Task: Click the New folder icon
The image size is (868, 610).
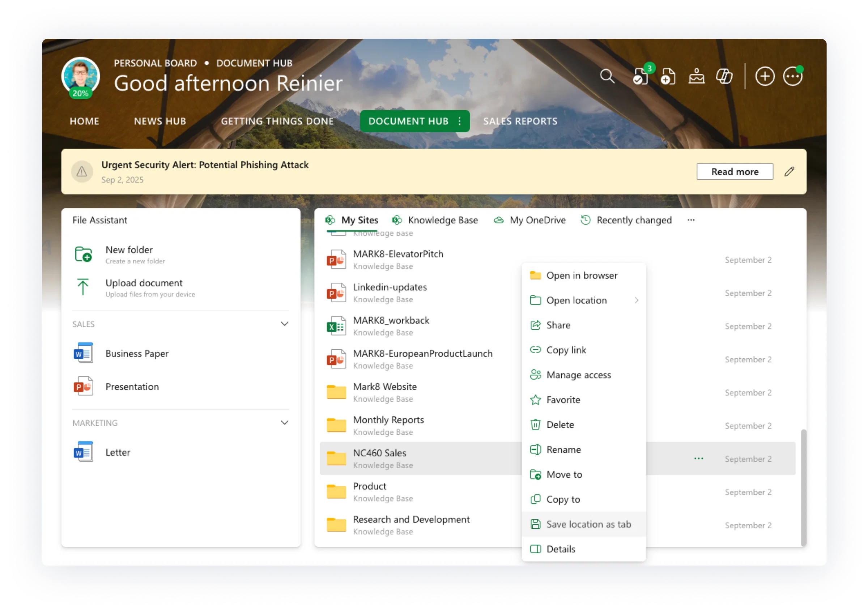Action: (83, 254)
